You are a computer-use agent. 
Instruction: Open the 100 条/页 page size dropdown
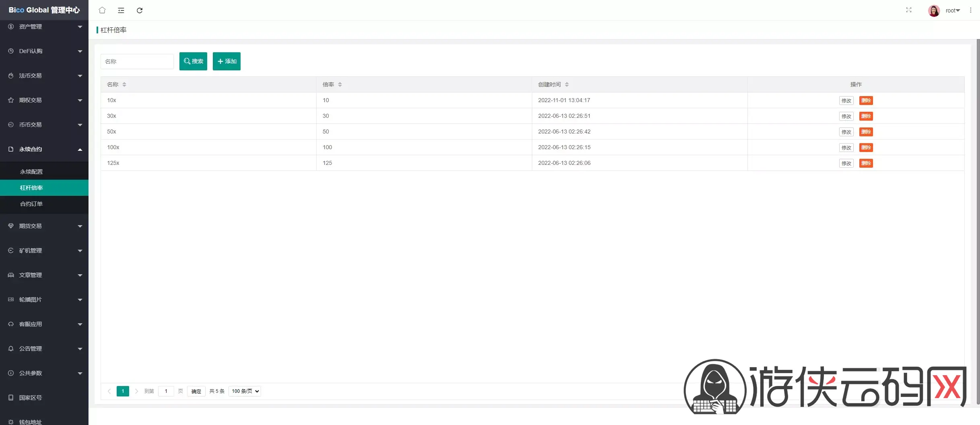245,391
